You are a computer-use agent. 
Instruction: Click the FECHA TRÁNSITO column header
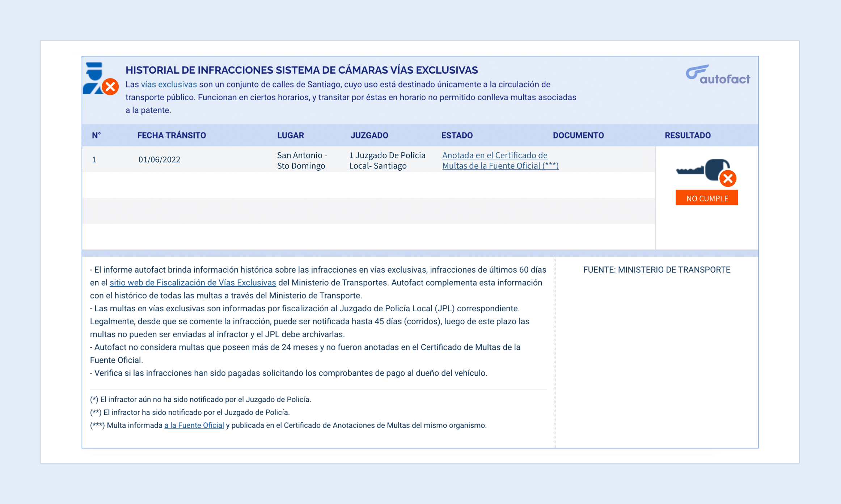click(171, 135)
